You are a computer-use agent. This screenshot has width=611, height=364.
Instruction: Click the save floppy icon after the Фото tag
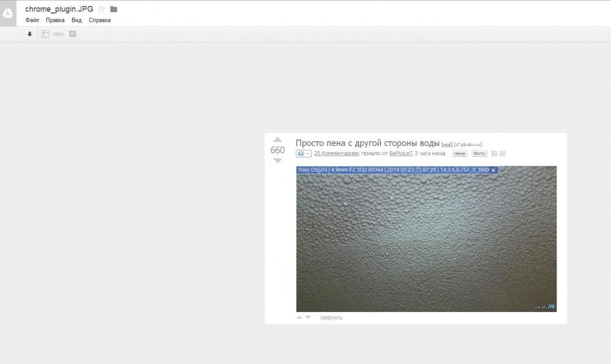click(494, 153)
